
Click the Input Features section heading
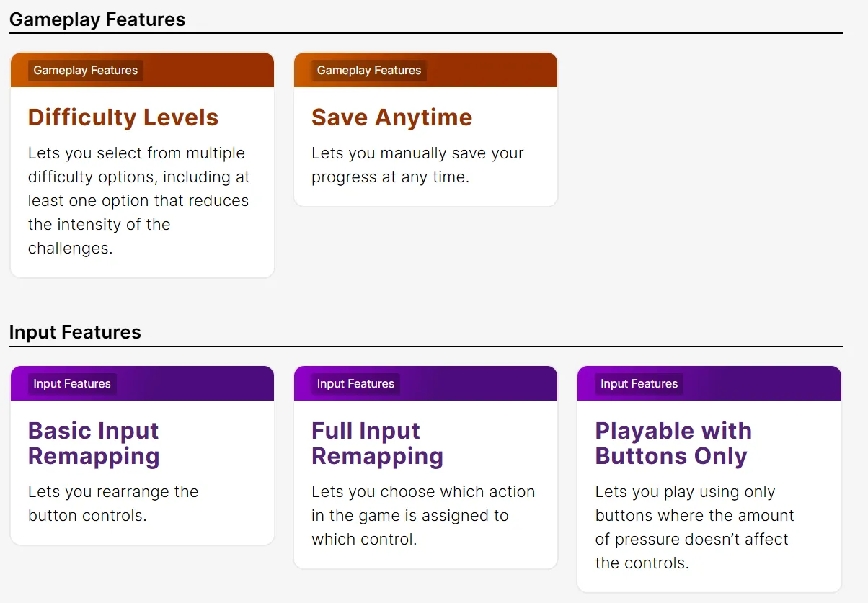point(75,332)
